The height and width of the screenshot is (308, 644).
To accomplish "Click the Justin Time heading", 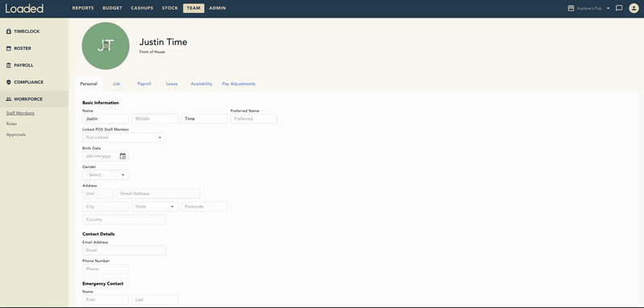I will (163, 42).
